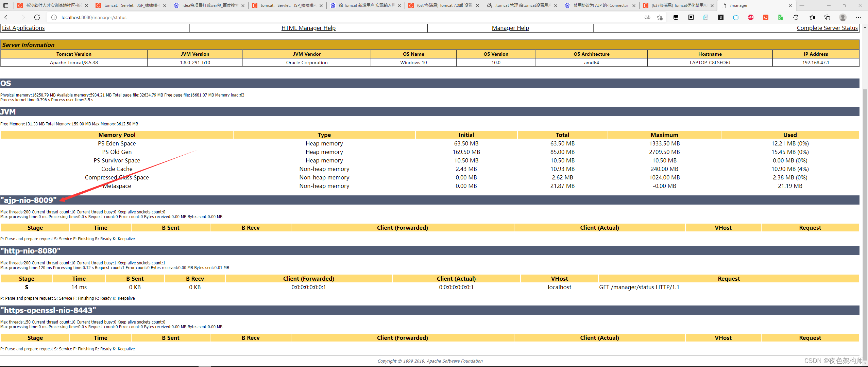Screen dimensions: 868x367
Task: Open browser Settings and more menu
Action: [858, 17]
